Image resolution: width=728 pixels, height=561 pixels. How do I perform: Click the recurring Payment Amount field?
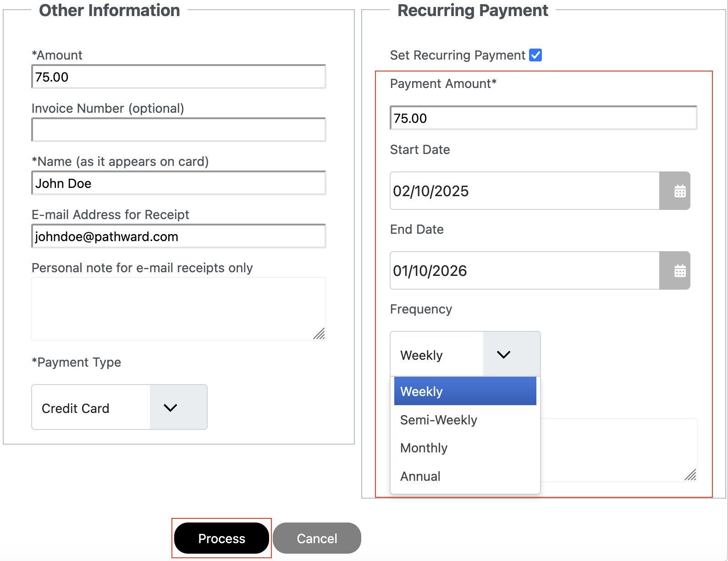click(x=543, y=118)
